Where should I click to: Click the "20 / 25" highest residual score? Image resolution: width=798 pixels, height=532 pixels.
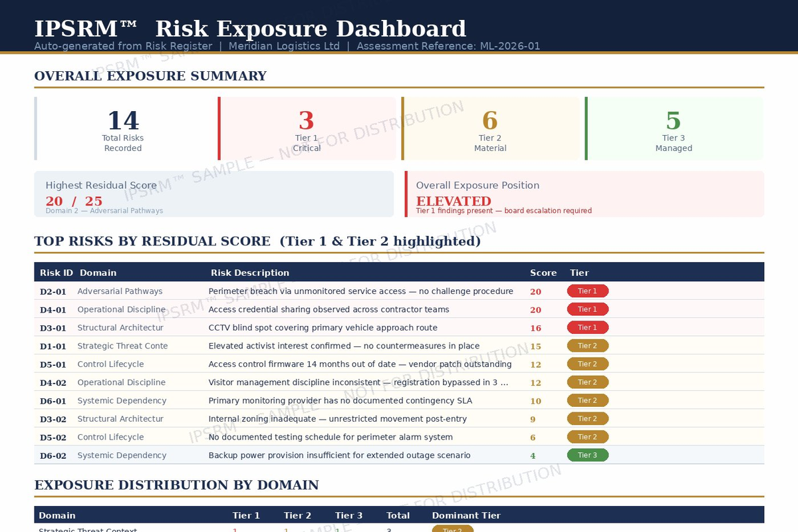click(73, 201)
